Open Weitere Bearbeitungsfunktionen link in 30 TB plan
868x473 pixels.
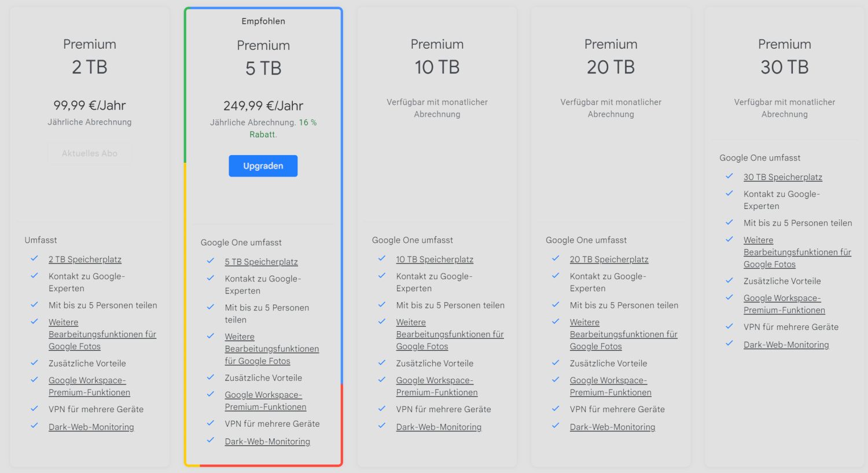tap(797, 252)
